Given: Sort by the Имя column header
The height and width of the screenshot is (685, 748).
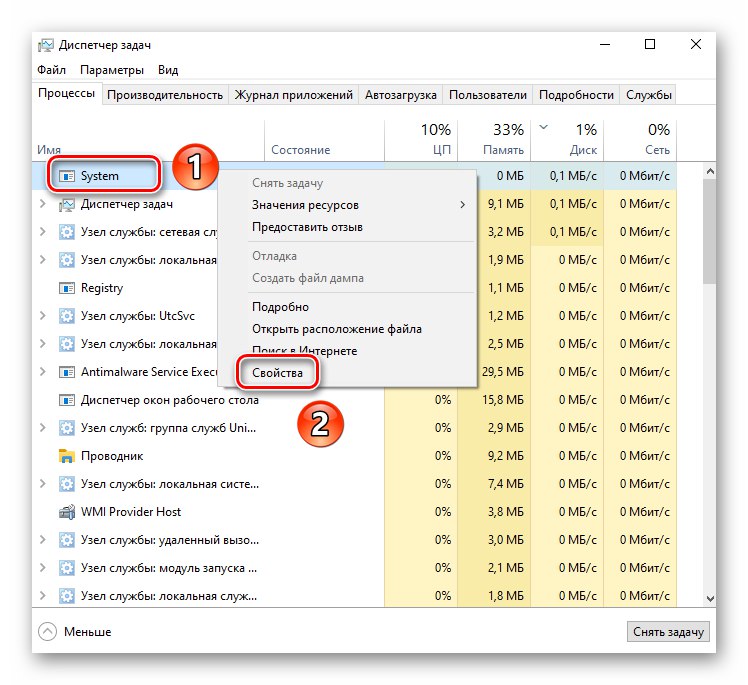Looking at the screenshot, I should click(x=148, y=140).
